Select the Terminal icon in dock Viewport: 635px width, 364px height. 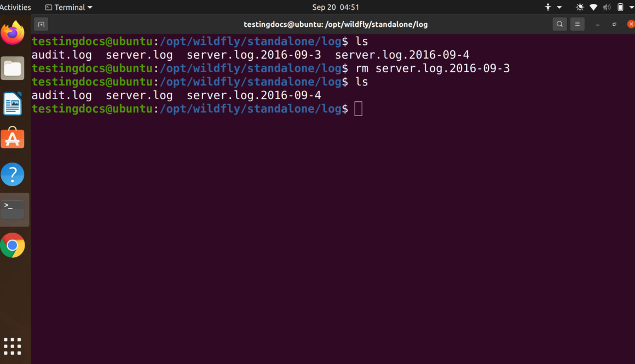[x=13, y=210]
